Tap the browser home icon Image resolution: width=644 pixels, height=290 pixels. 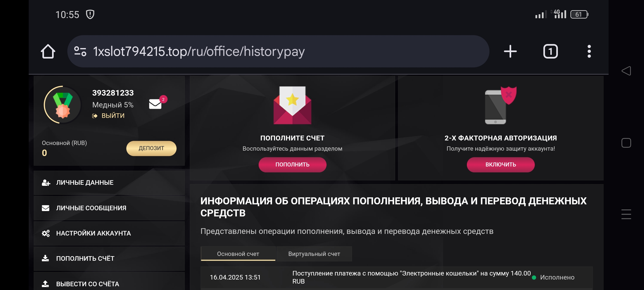click(x=48, y=51)
